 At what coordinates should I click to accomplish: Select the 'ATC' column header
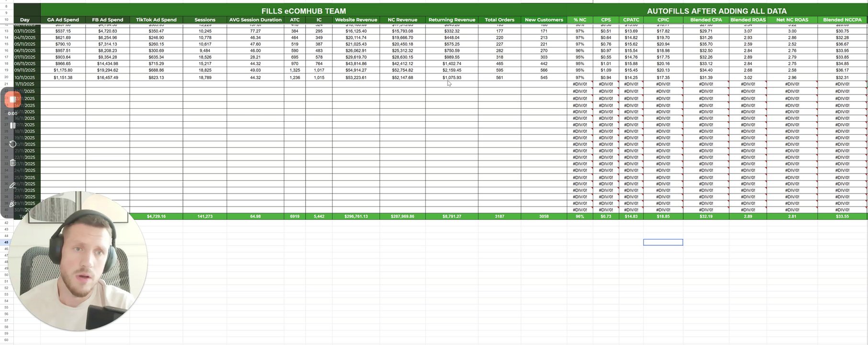click(294, 20)
